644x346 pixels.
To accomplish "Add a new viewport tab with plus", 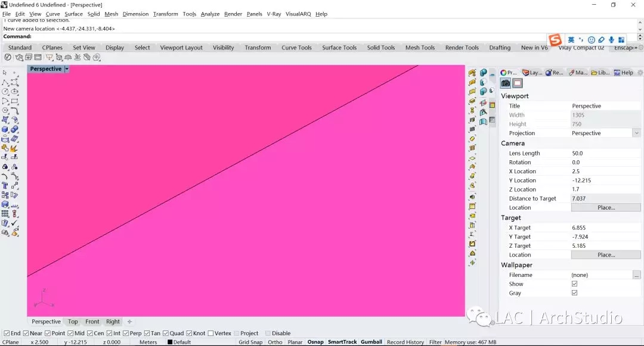I will 129,322.
